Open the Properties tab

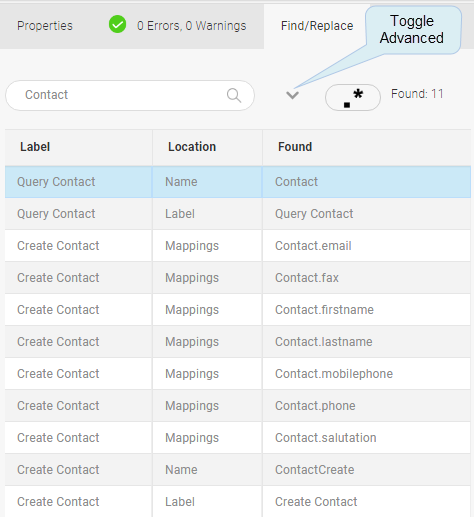45,26
